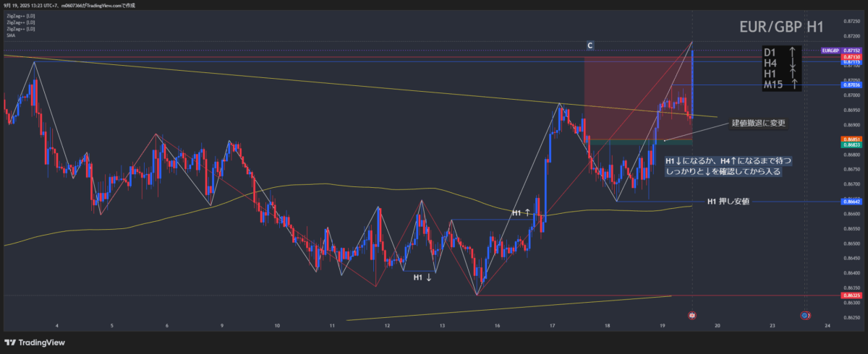This screenshot has height=354, width=868.
Task: Select the SMA indicator label
Action: 11,35
